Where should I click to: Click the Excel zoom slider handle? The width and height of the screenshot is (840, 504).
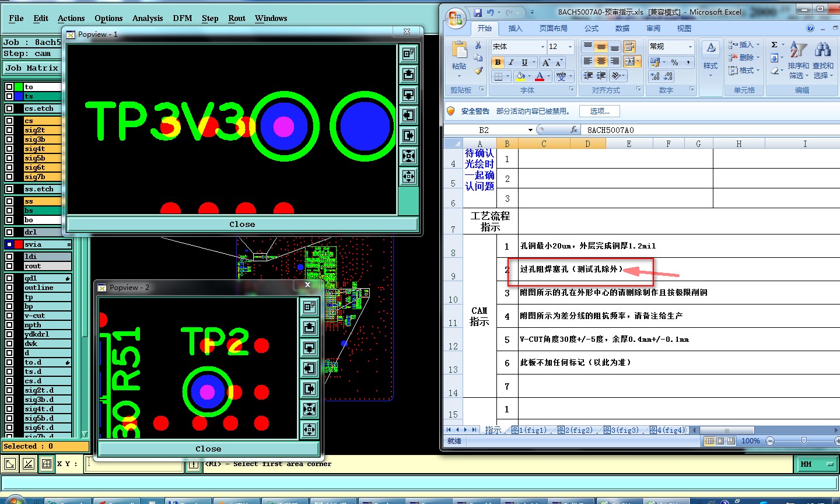(x=804, y=441)
